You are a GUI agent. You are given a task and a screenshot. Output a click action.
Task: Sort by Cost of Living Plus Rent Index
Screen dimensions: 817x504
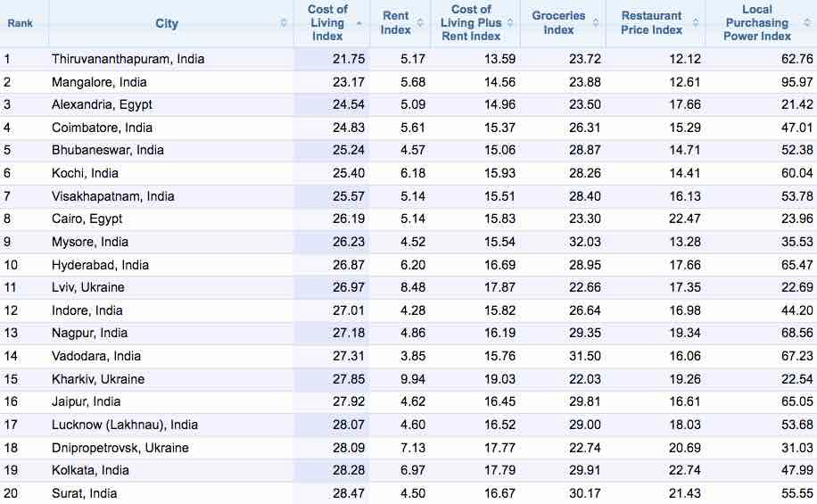(x=471, y=23)
